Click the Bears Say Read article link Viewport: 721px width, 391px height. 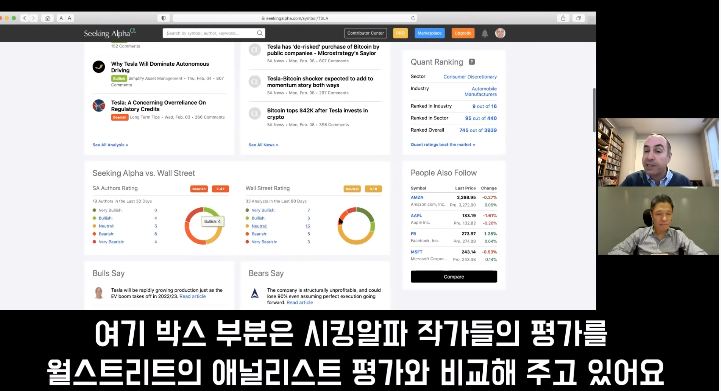pos(300,302)
